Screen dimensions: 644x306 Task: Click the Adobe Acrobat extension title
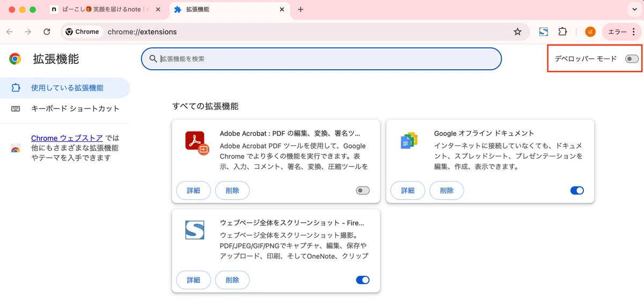(290, 133)
